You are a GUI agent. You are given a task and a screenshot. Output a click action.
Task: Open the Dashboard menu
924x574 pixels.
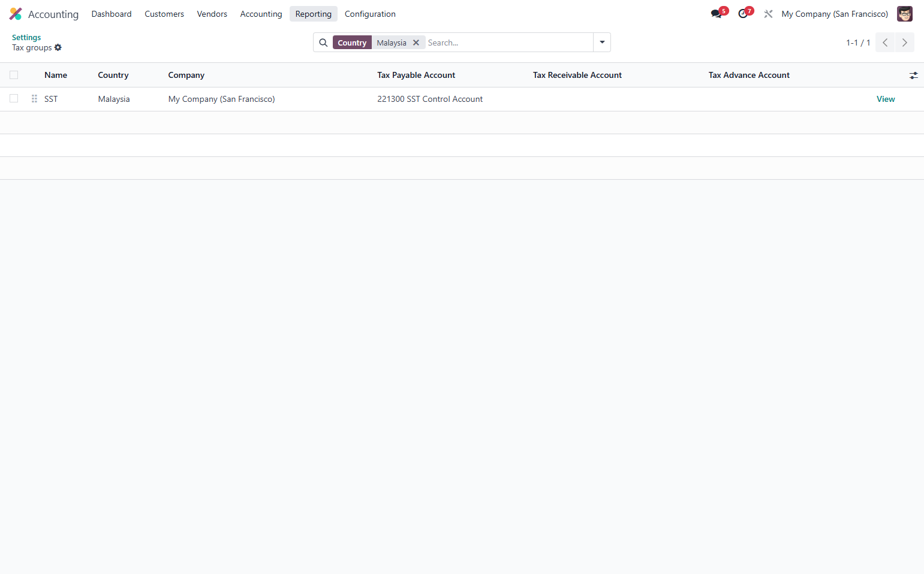(x=112, y=14)
